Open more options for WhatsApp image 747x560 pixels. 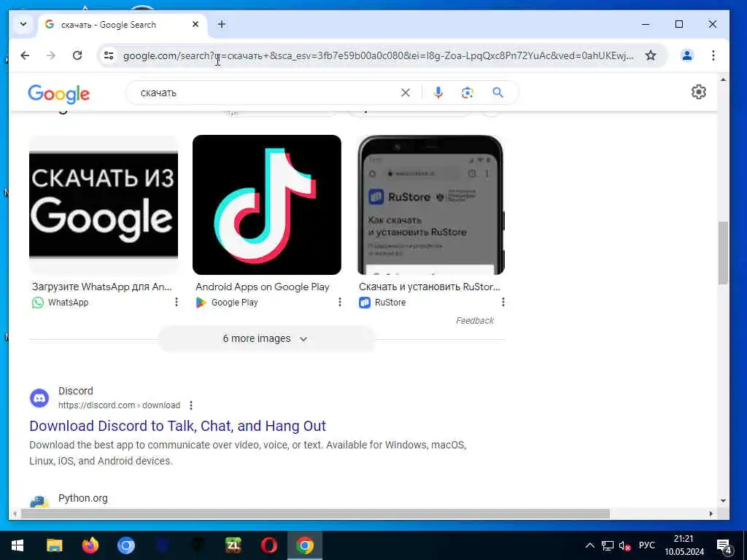[x=177, y=302]
